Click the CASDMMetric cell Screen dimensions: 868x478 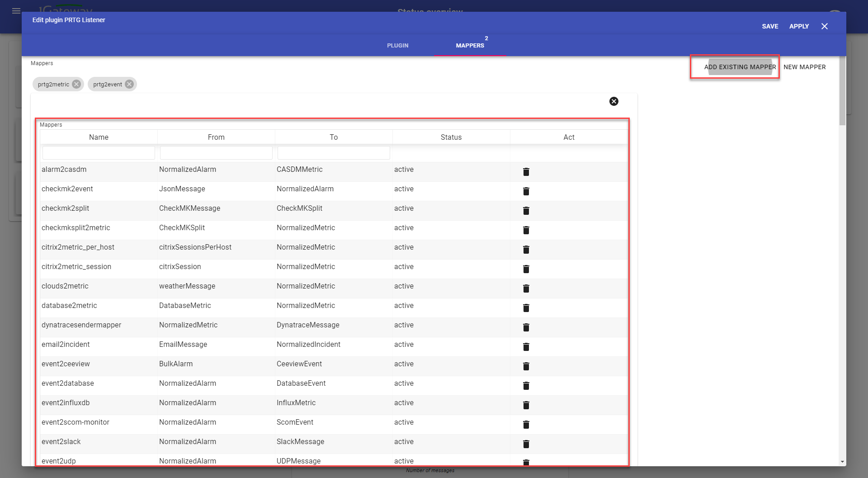pyautogui.click(x=299, y=169)
